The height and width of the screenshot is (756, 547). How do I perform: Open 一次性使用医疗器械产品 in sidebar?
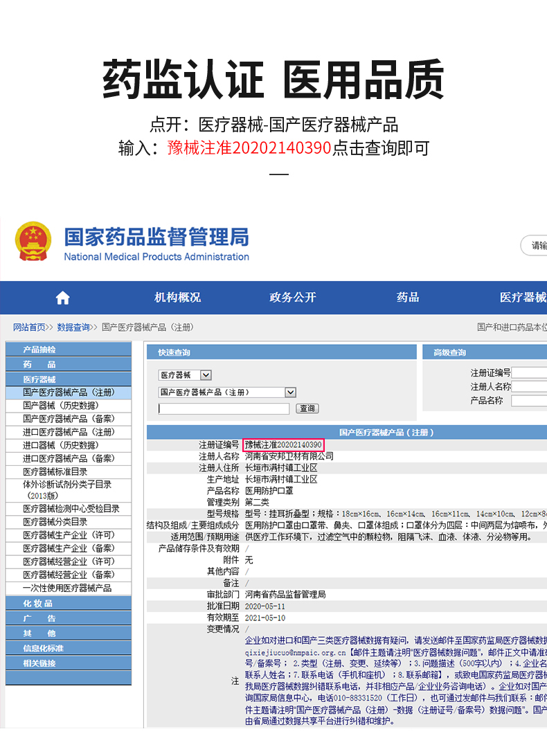(69, 588)
